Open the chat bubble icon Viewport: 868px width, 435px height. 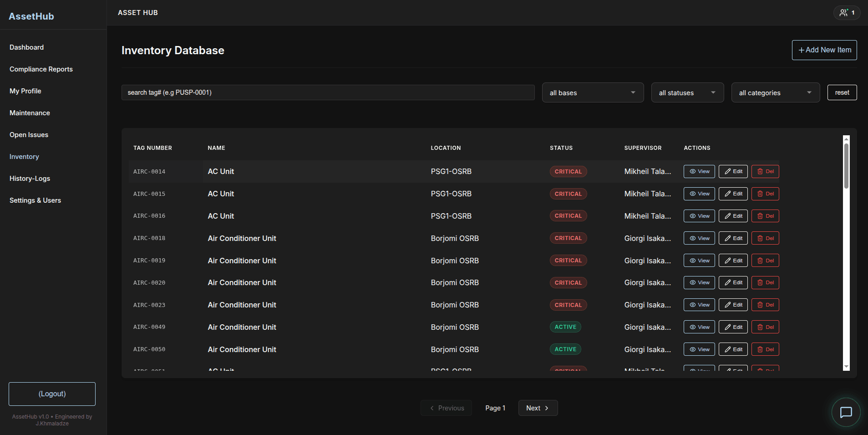[846, 413]
